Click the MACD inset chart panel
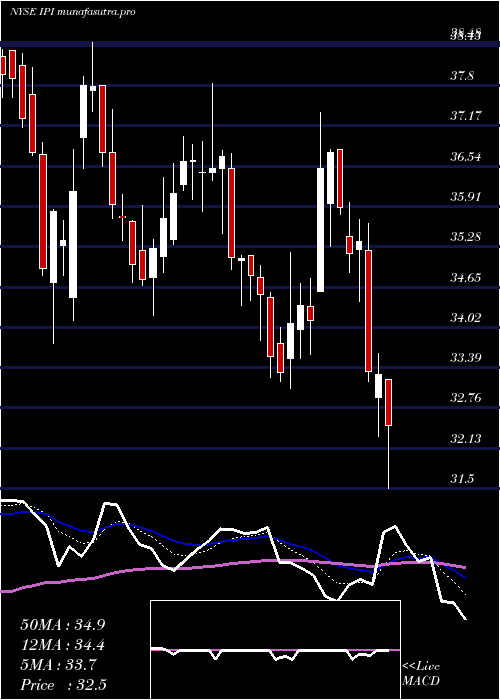This screenshot has width=500, height=700. tap(275, 650)
